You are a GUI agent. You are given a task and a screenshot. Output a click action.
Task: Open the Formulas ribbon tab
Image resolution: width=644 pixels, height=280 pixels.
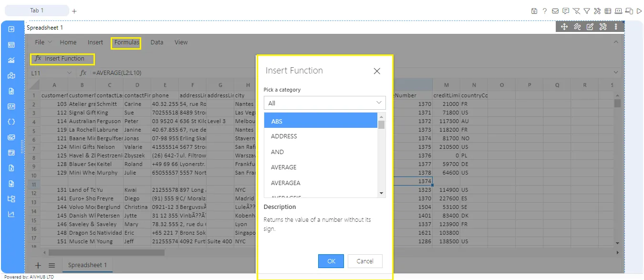(x=126, y=42)
